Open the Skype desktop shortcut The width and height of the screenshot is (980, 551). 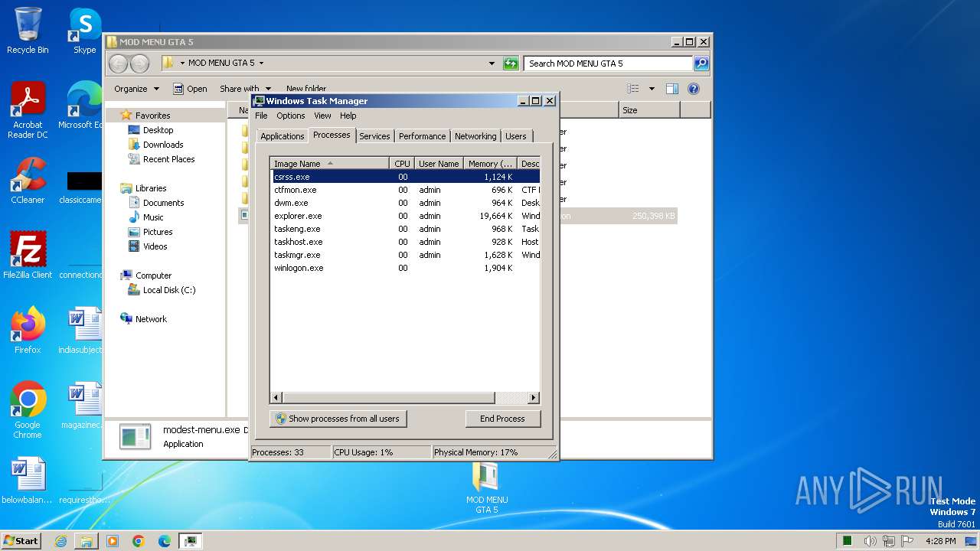click(x=84, y=31)
